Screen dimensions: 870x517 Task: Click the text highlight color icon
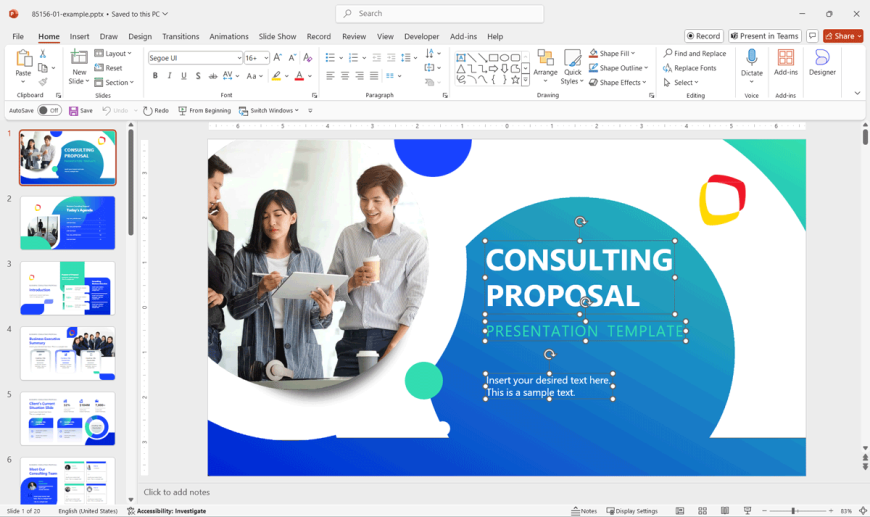(276, 75)
